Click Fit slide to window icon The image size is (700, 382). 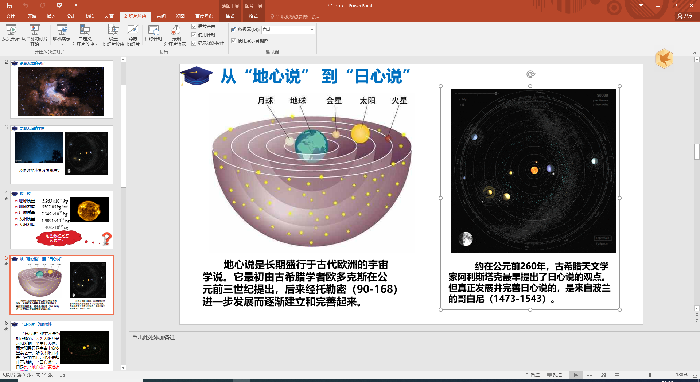tap(694, 375)
